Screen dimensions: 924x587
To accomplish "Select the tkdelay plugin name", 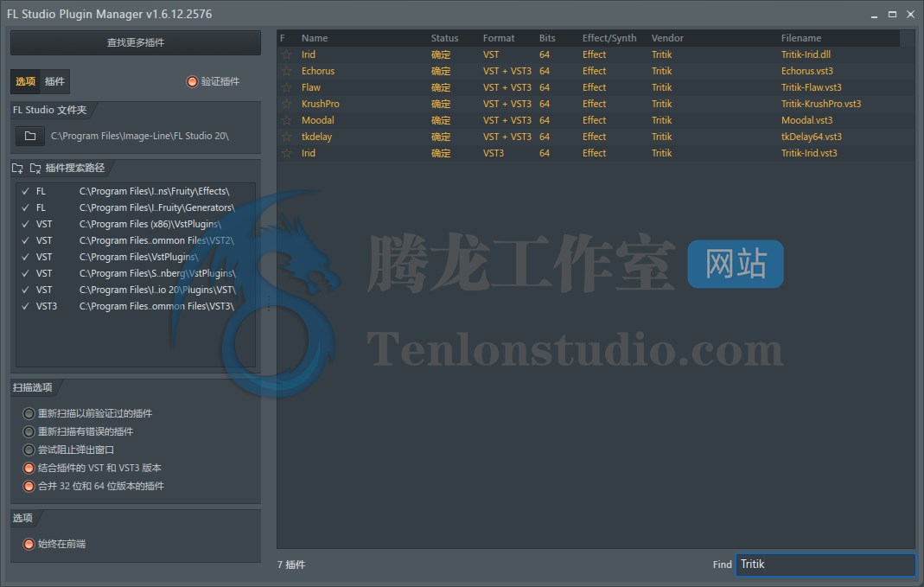I will 316,137.
